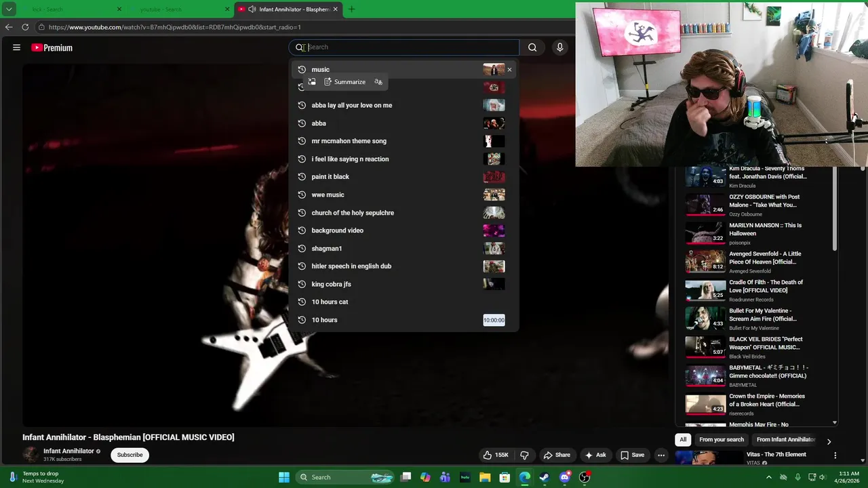Remove the 'music' search suggestion
This screenshot has width=868, height=488.
(509, 70)
